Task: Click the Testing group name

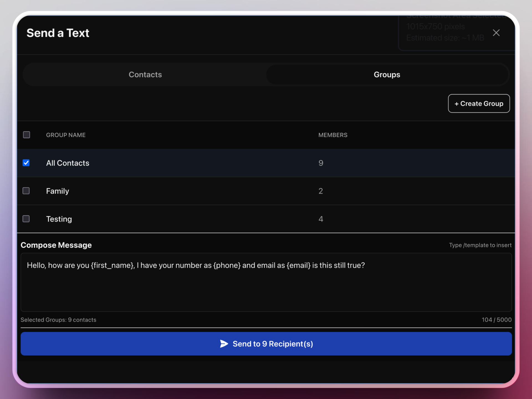Action: [59, 219]
